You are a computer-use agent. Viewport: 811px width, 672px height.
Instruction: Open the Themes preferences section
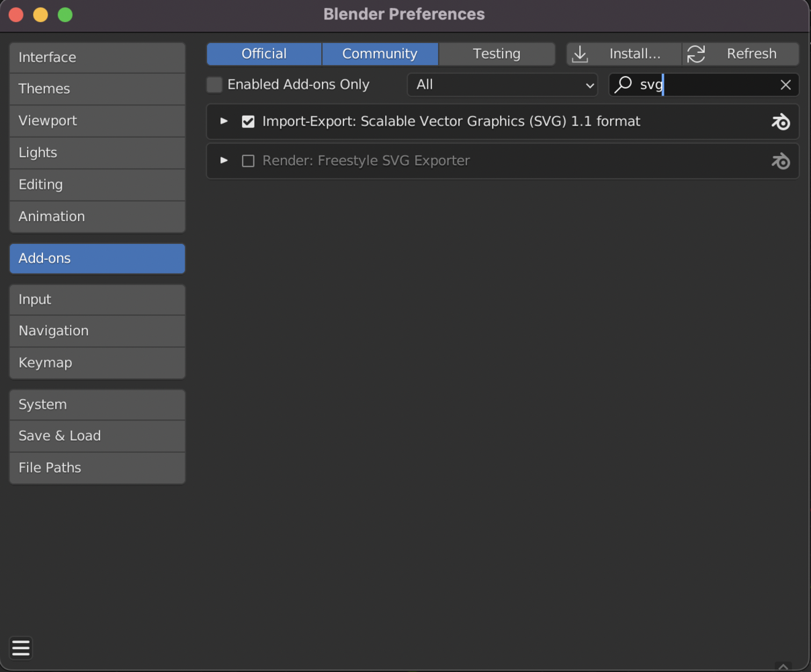click(x=97, y=89)
